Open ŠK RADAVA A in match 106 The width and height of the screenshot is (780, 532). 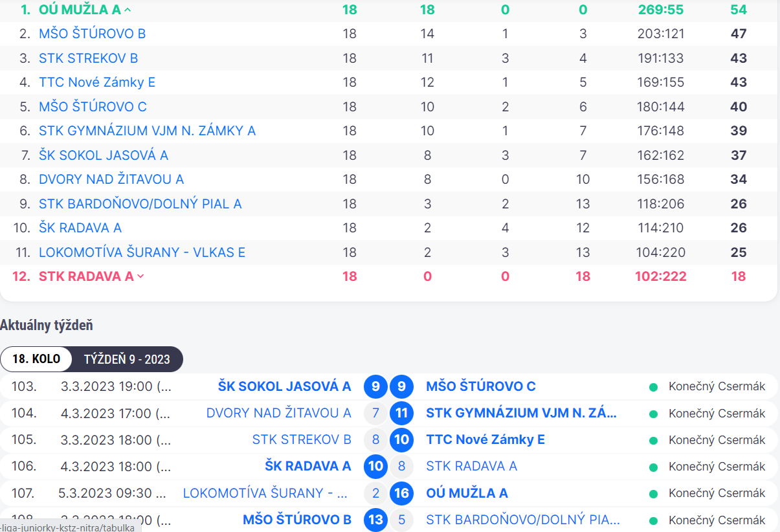point(308,466)
